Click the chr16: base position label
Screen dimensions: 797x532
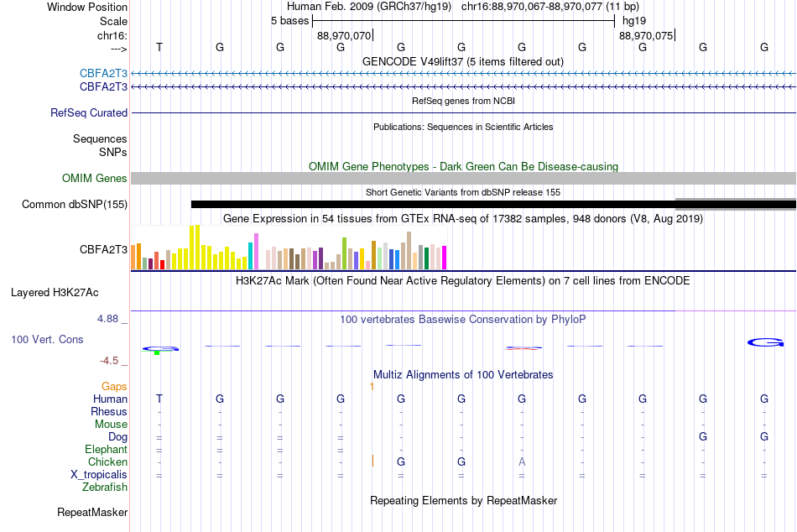pyautogui.click(x=112, y=35)
